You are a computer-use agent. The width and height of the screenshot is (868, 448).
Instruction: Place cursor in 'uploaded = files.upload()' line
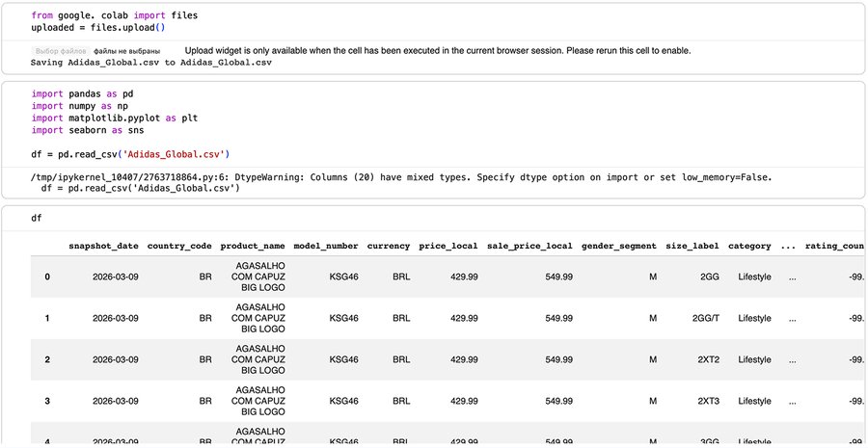[x=98, y=27]
